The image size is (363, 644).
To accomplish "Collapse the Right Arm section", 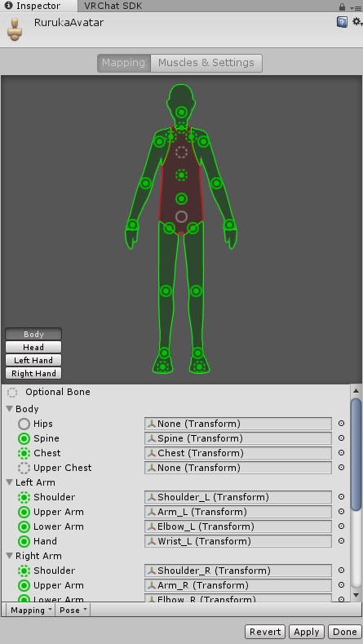I will [10, 556].
